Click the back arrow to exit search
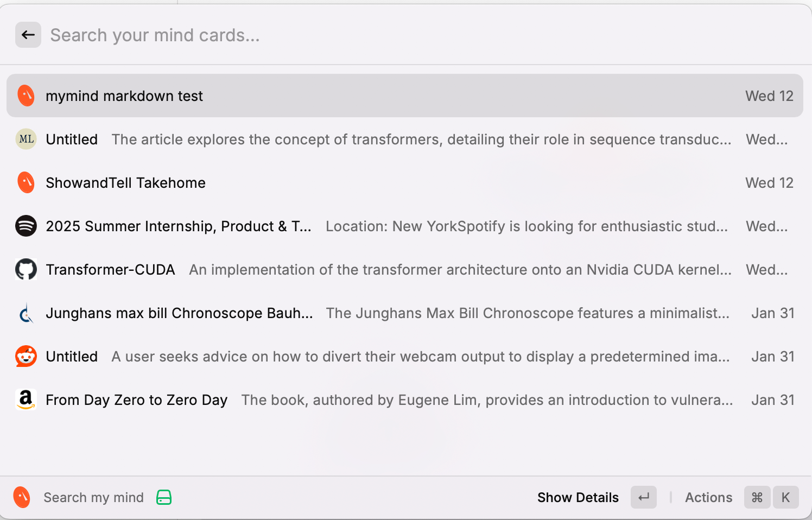 pyautogui.click(x=28, y=34)
